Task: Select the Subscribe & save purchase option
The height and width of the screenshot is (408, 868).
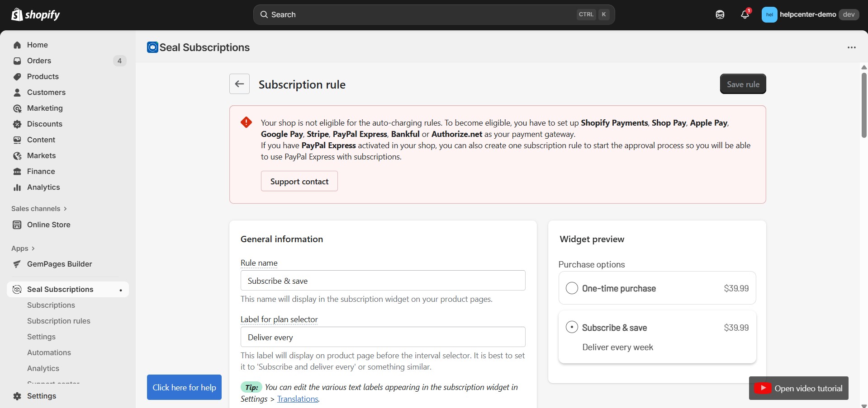Action: [572, 327]
